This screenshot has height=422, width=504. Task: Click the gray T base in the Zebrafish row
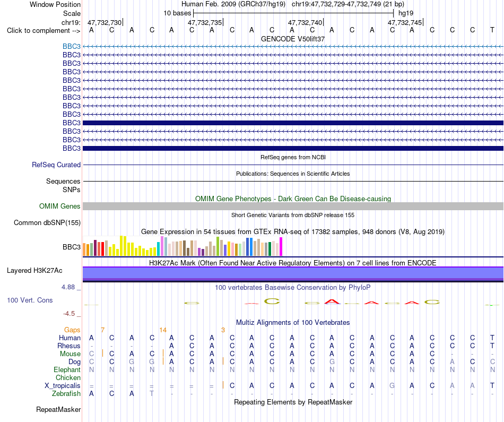click(152, 393)
